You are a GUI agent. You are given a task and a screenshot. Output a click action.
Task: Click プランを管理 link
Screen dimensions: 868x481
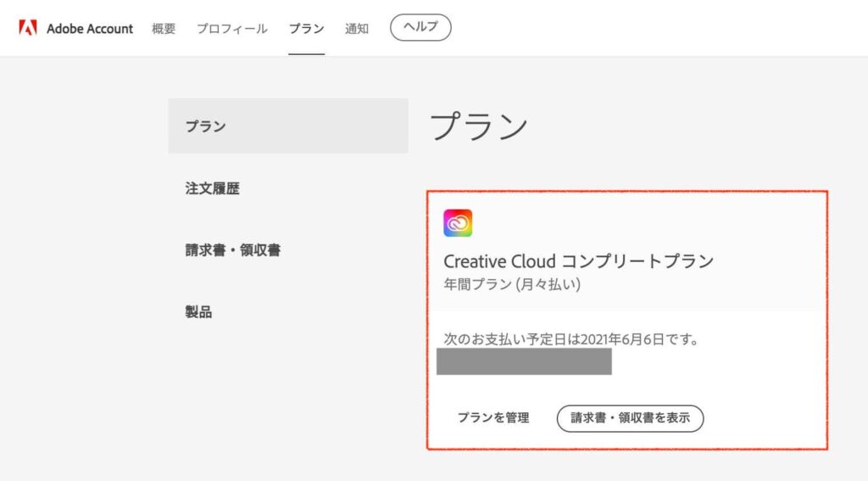pos(493,418)
